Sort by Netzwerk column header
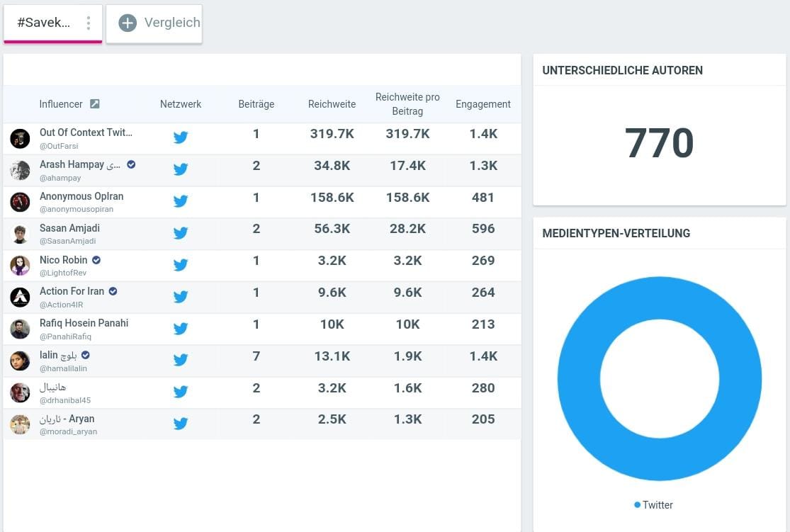Viewport: 790px width, 532px height. (x=181, y=104)
